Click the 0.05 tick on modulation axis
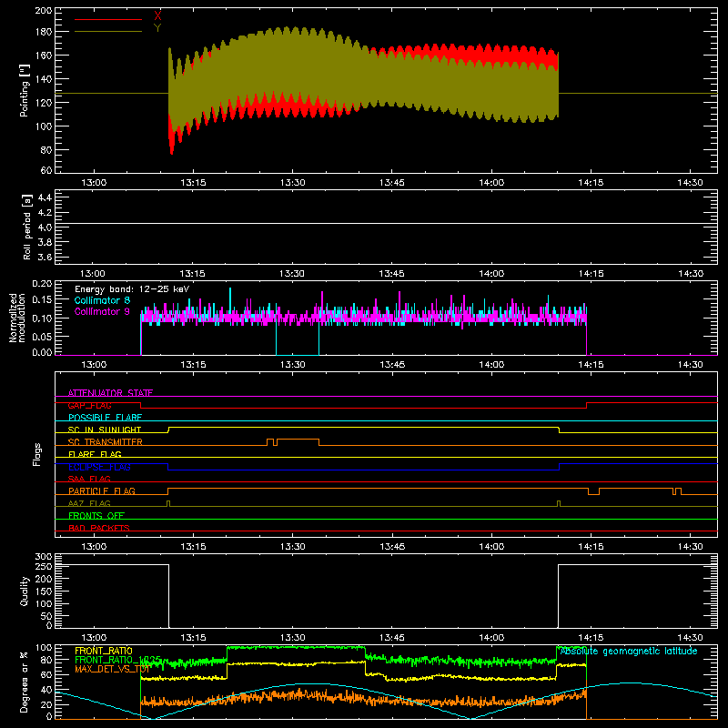 (x=42, y=335)
